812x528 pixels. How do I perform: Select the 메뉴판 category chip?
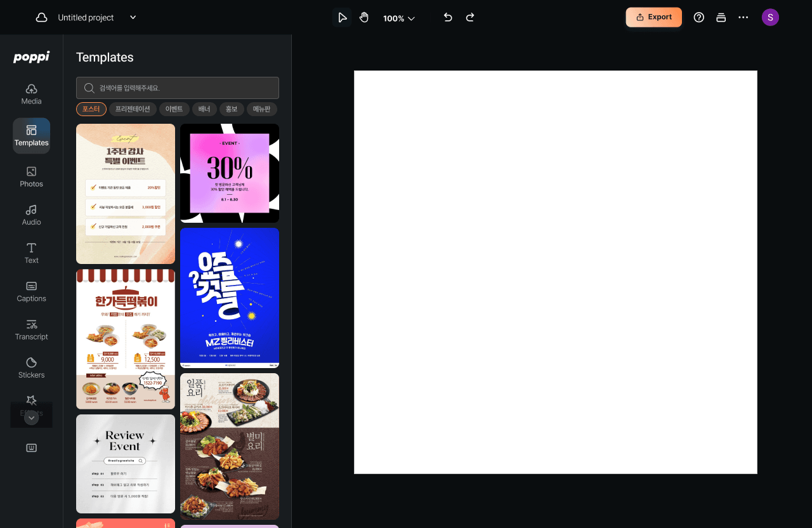pyautogui.click(x=262, y=109)
